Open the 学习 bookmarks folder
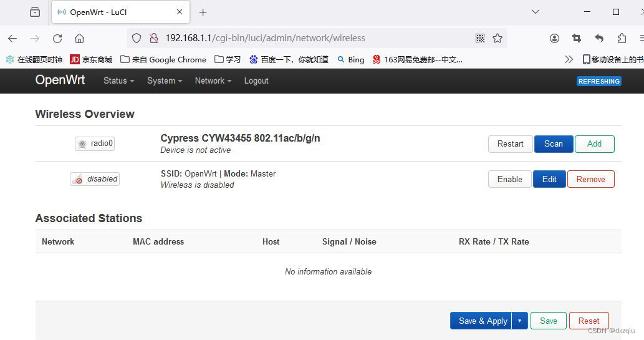644x340 pixels. [228, 60]
